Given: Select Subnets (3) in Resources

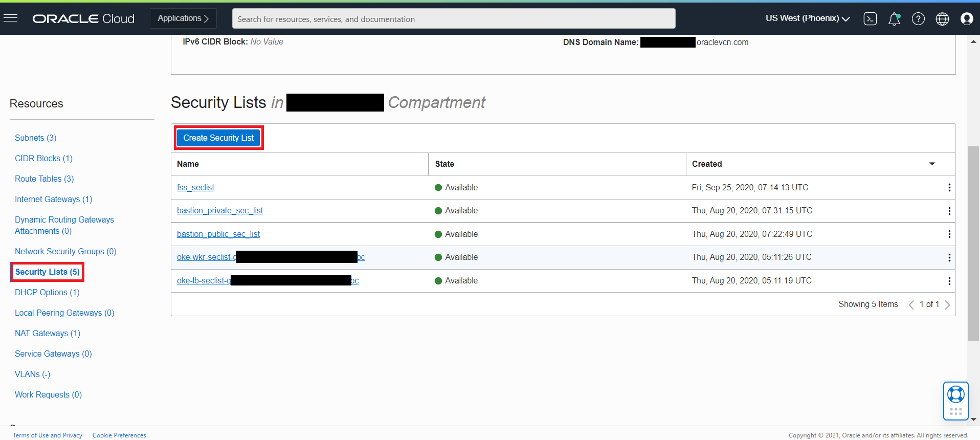Looking at the screenshot, I should [36, 138].
